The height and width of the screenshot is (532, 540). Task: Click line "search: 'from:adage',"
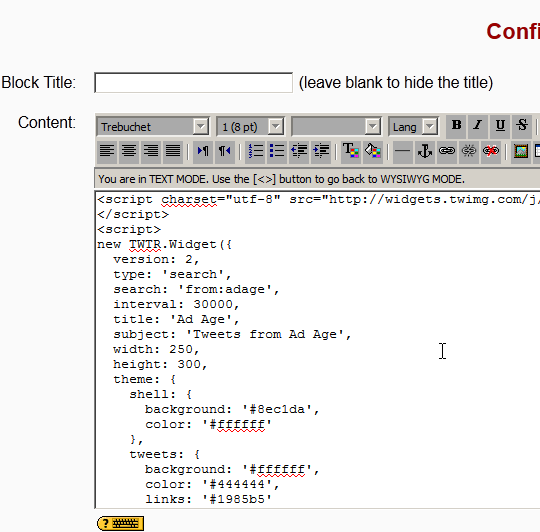196,290
